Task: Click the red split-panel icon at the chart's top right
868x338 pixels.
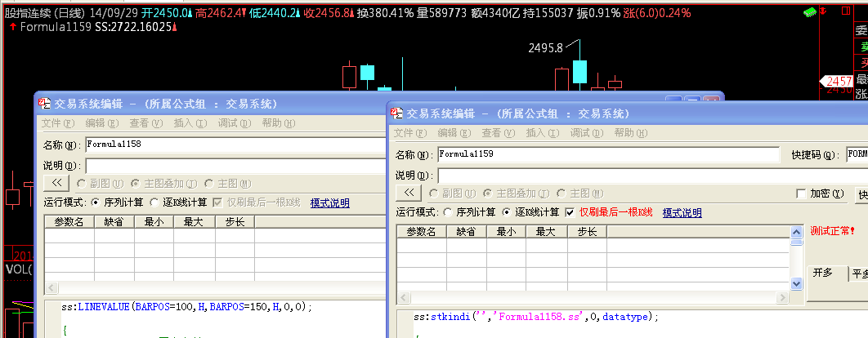Action: [x=845, y=11]
